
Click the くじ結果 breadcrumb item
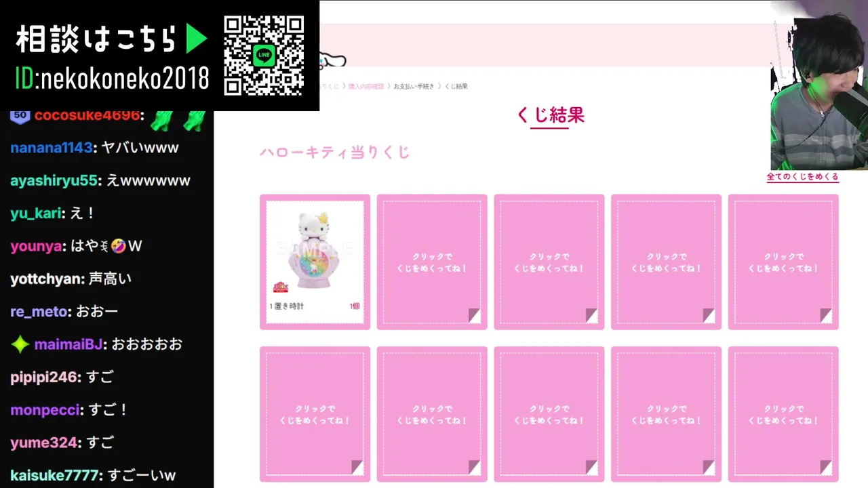(x=456, y=86)
